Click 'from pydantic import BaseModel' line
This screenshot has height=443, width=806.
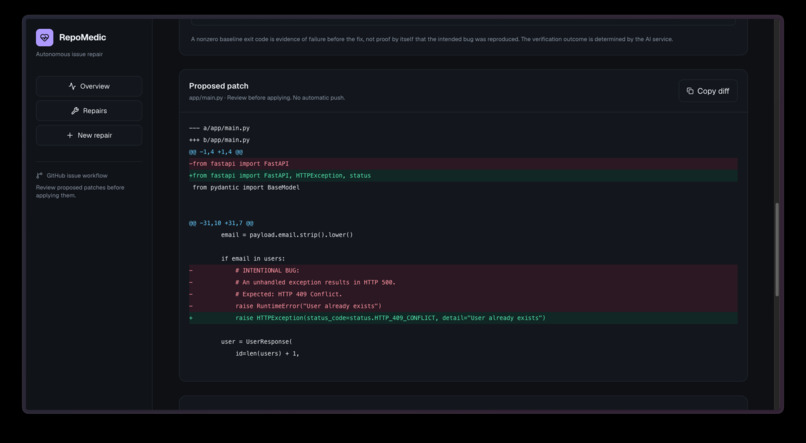pyautogui.click(x=246, y=188)
